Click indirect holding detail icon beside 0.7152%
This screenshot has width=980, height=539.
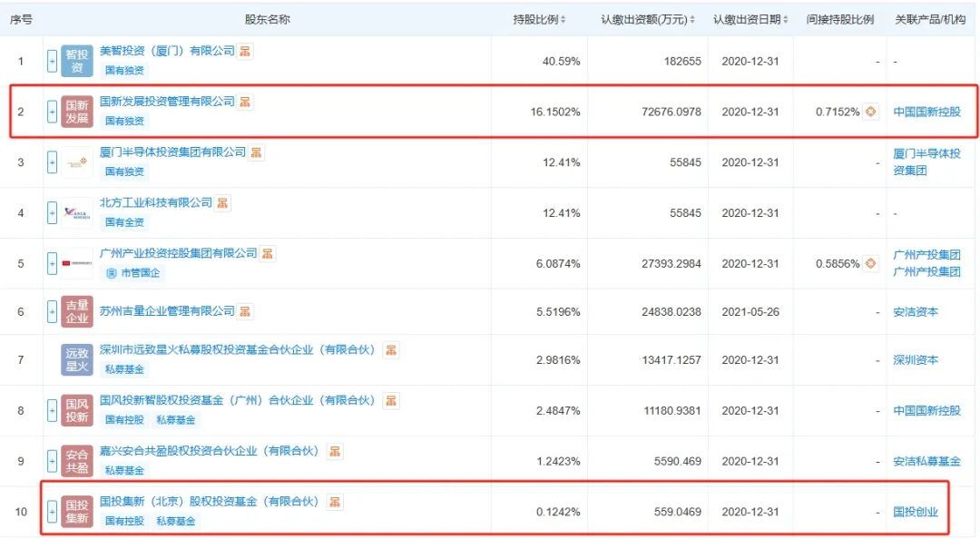[870, 112]
